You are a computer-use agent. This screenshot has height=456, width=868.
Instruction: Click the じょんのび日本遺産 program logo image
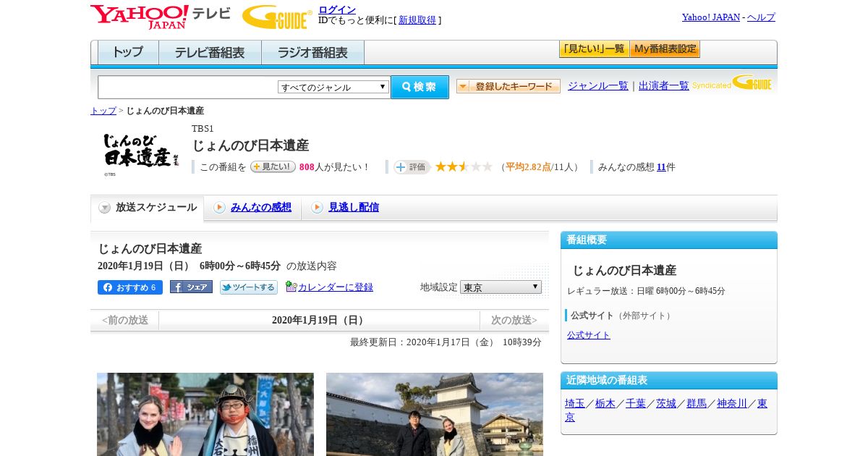140,154
